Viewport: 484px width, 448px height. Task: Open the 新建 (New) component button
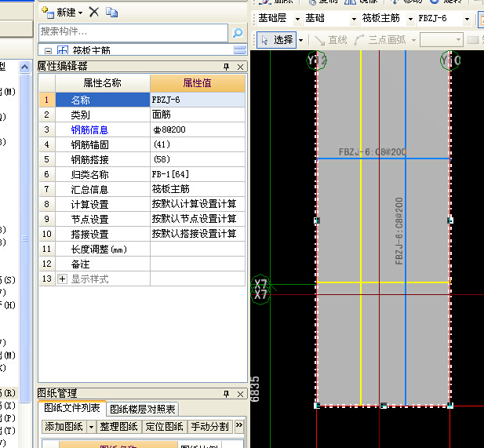click(x=62, y=13)
